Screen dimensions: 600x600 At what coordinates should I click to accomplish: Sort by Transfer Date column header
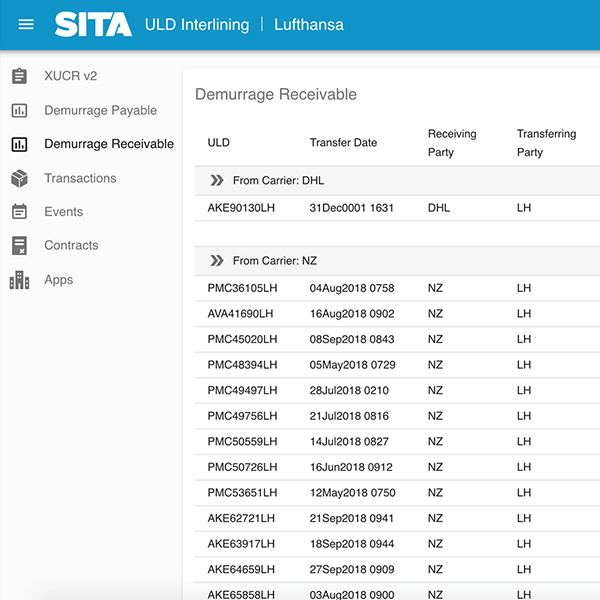coord(343,142)
